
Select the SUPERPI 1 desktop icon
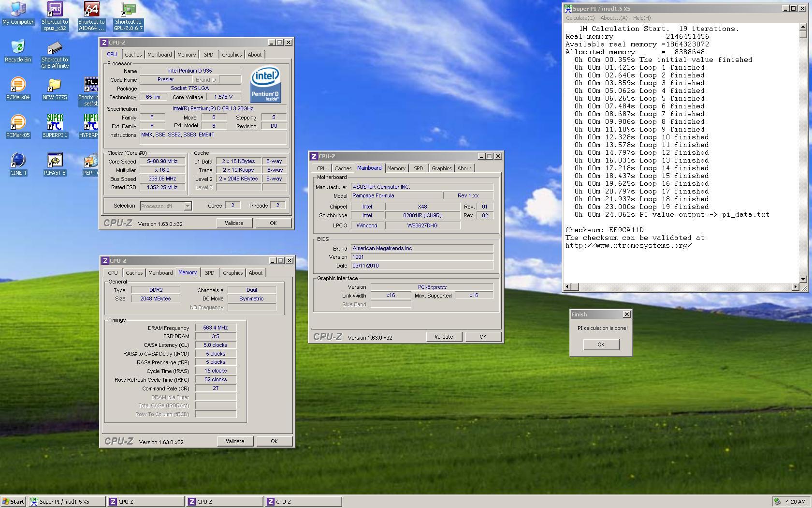pos(55,126)
